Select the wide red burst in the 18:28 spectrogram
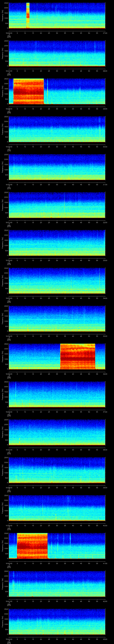Screen dimensions: 114x644 [x=29, y=91]
